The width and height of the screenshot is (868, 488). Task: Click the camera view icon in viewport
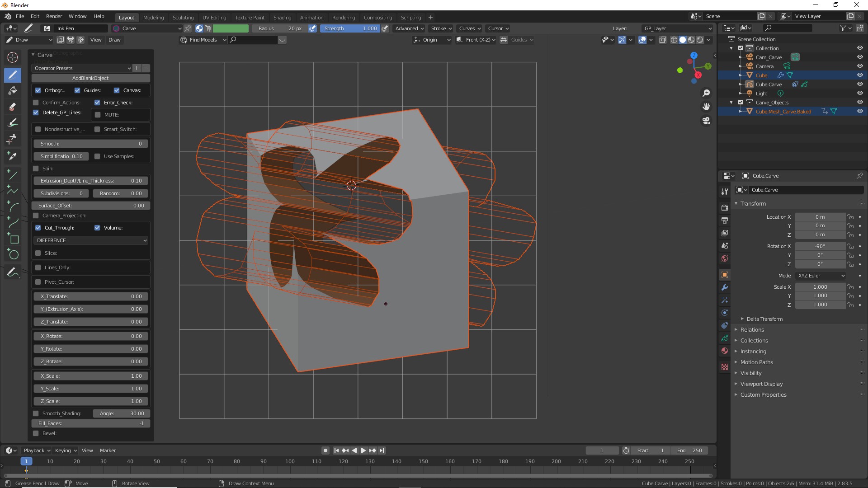[706, 121]
